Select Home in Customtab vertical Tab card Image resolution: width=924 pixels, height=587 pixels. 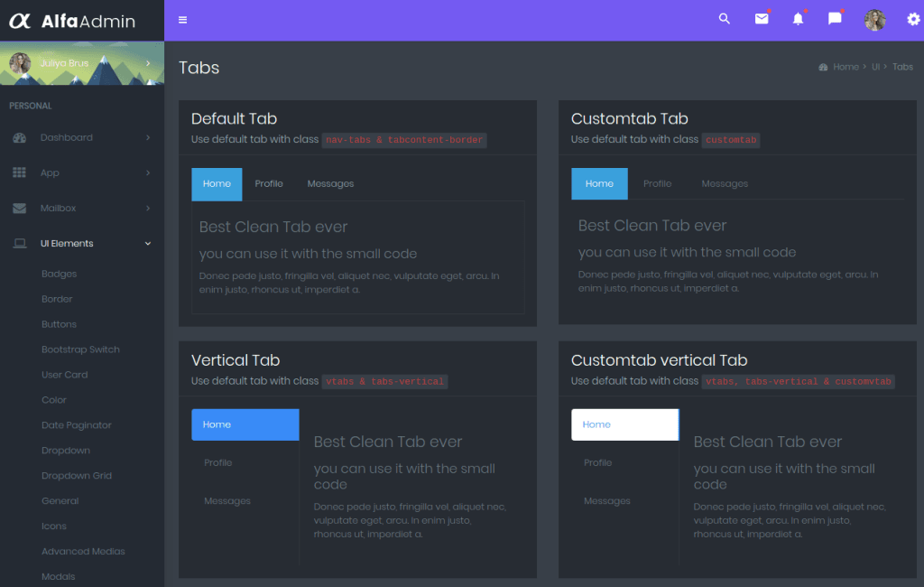click(x=624, y=424)
